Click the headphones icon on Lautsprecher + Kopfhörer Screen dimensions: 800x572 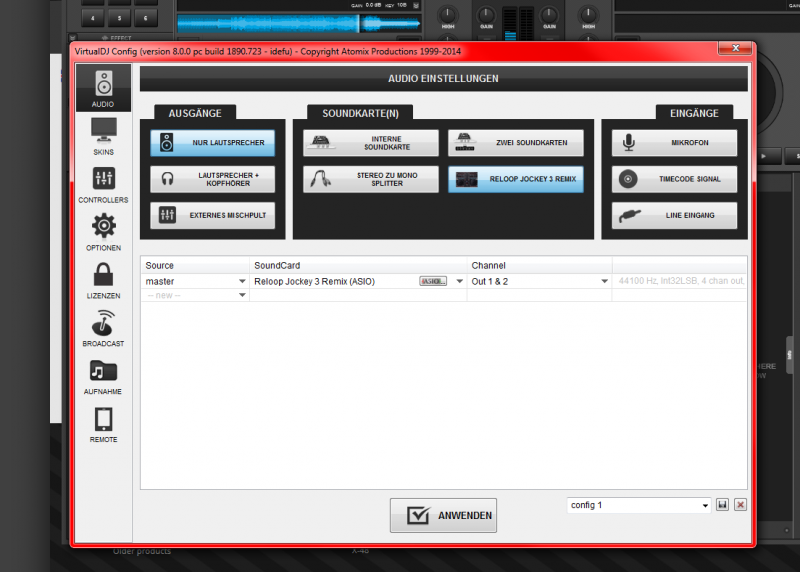click(x=167, y=179)
